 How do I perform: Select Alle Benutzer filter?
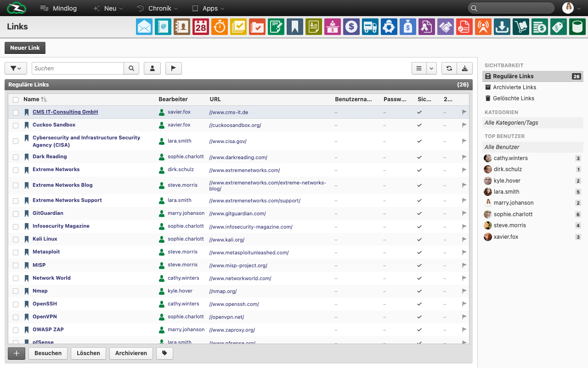point(532,147)
